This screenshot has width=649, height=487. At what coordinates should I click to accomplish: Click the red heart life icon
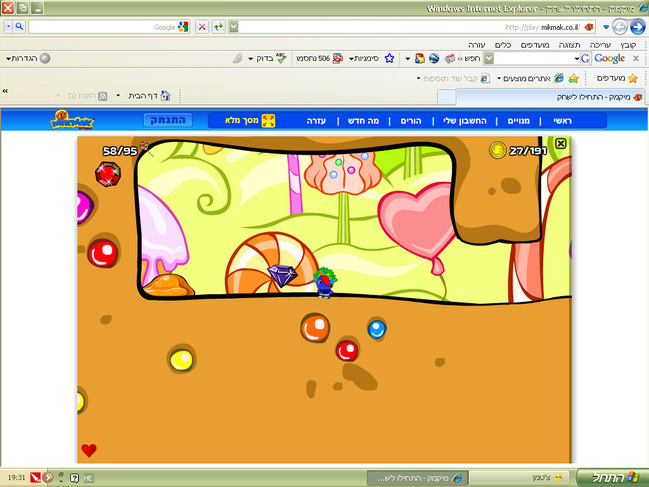tap(89, 450)
